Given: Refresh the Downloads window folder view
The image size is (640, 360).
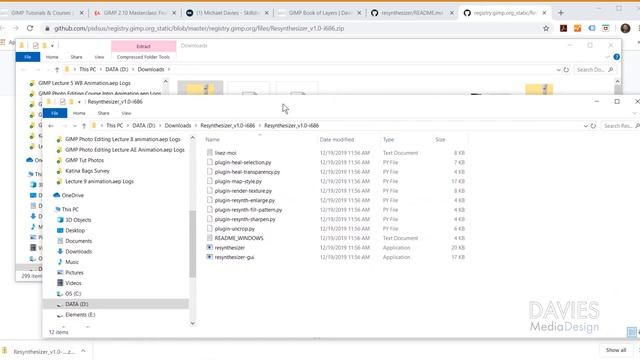Looking at the screenshot, I should coord(566,70).
